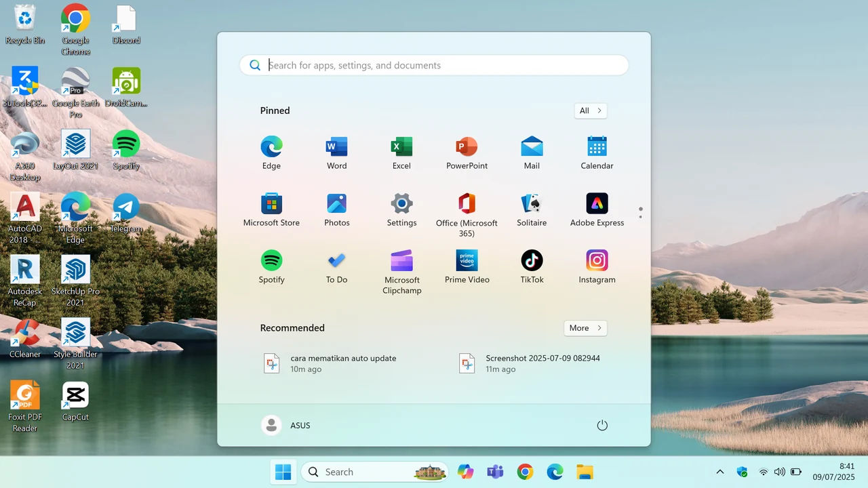Open Microsoft Teams from taskbar
Viewport: 868px width, 488px height.
[495, 472]
